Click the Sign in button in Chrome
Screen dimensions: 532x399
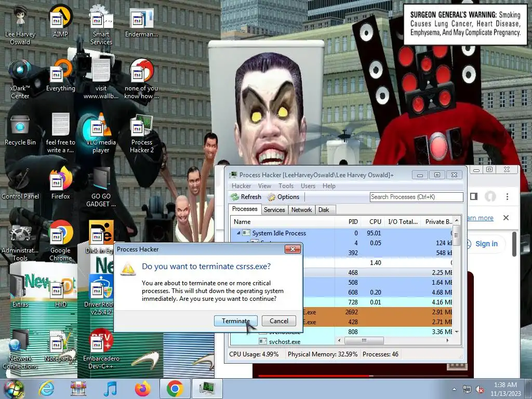point(486,244)
